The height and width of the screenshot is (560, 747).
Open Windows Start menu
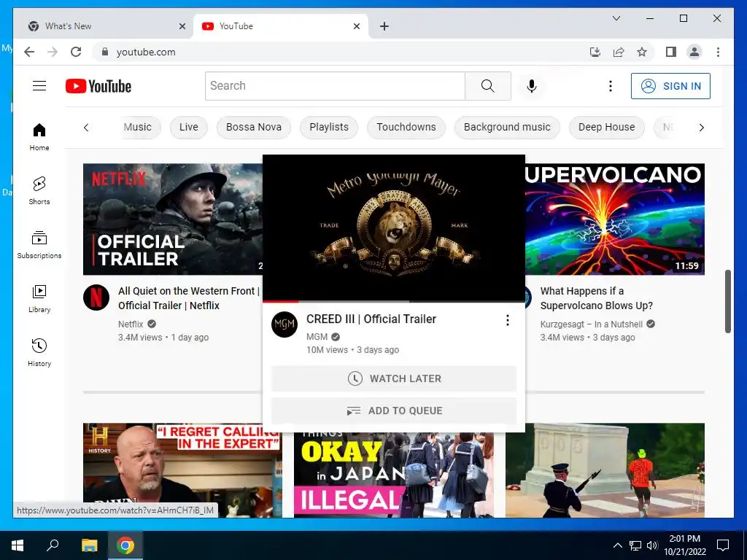[18, 545]
